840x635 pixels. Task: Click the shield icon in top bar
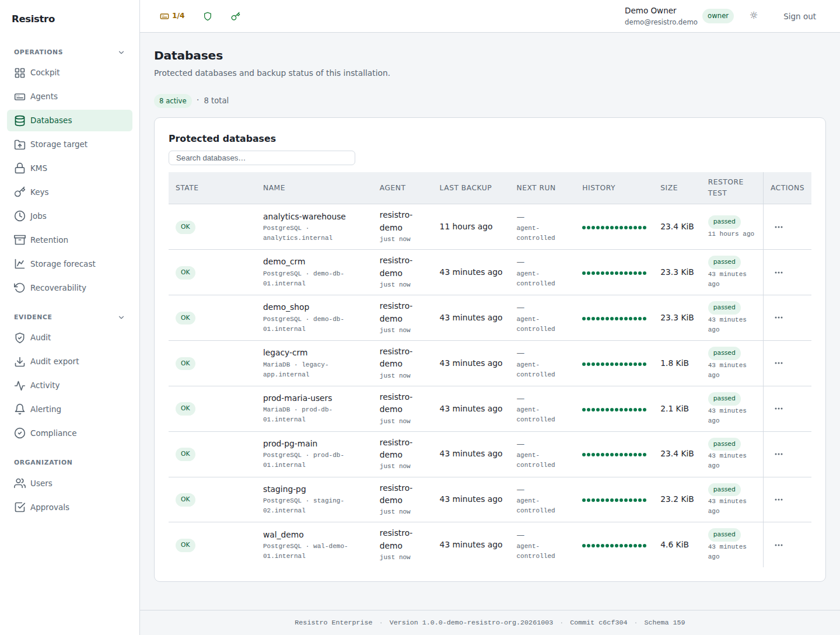(208, 16)
